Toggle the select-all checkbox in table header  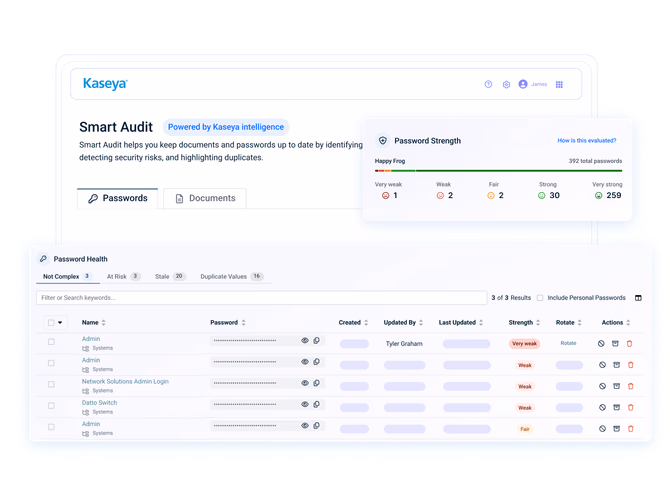click(51, 323)
